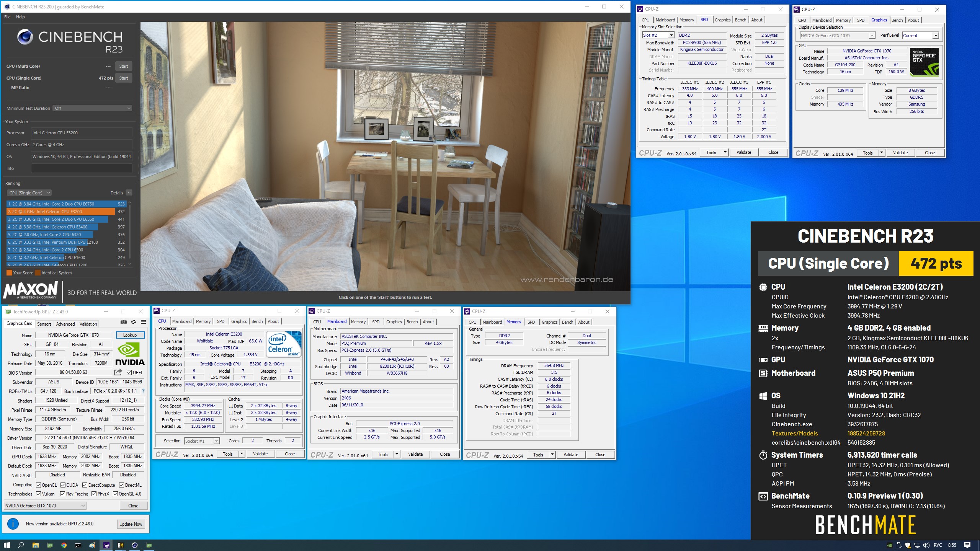The width and height of the screenshot is (980, 551).
Task: Switch to the GPU-Z Validation tab
Action: pos(88,324)
